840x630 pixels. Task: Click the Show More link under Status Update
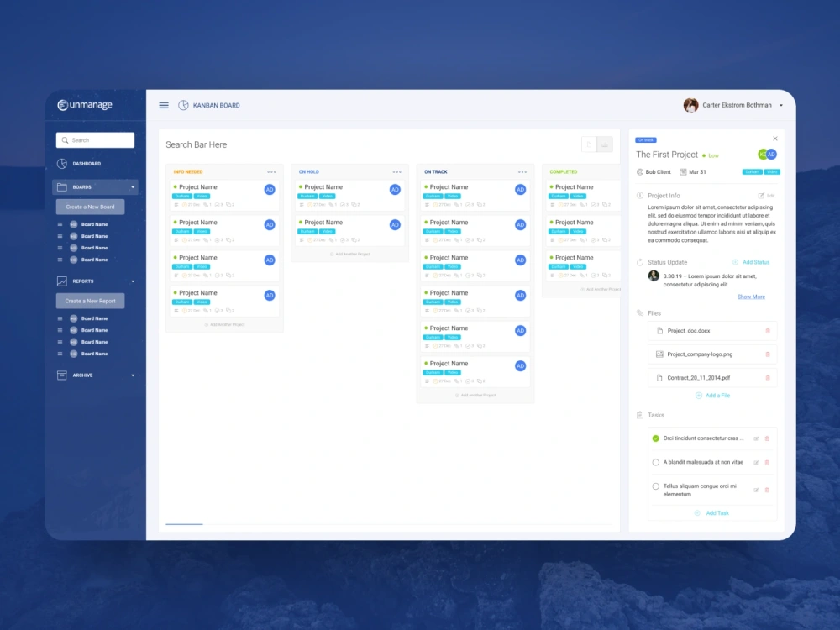(x=751, y=297)
